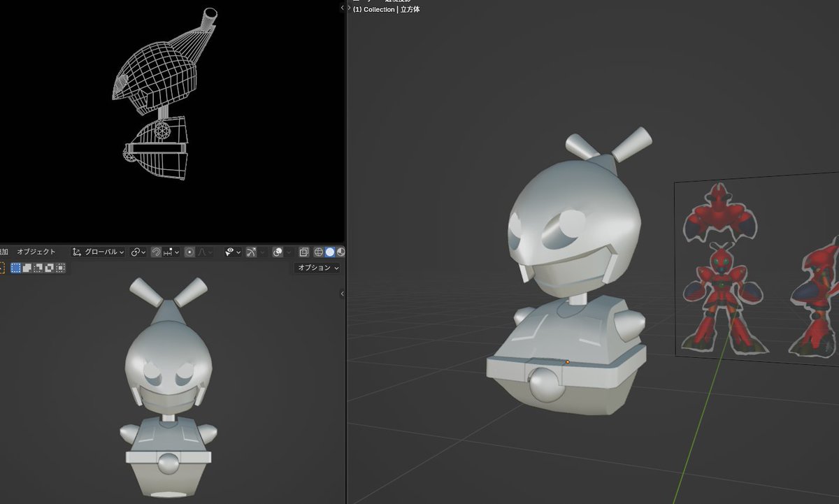
Task: Open object visibility and selectability dropdown
Action: click(234, 252)
